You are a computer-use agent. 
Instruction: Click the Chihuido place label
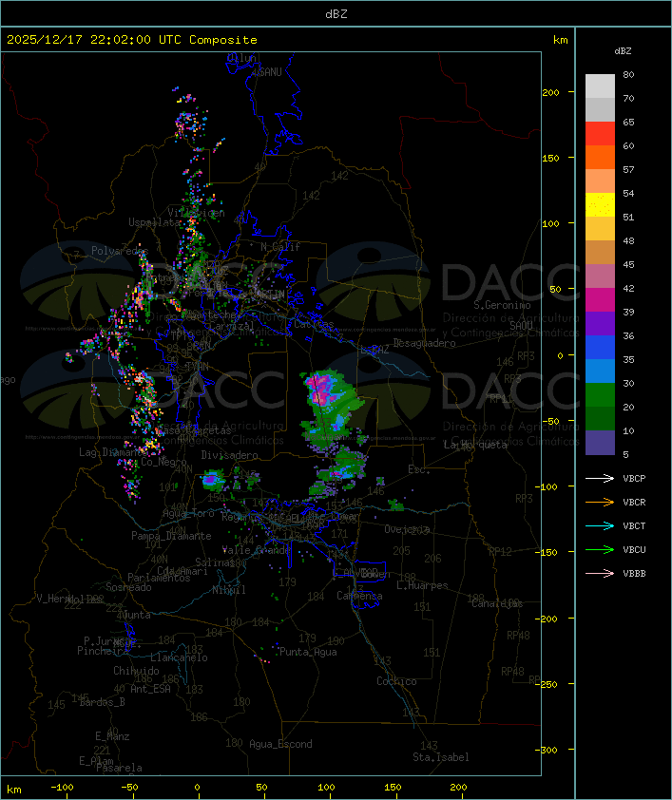point(136,671)
